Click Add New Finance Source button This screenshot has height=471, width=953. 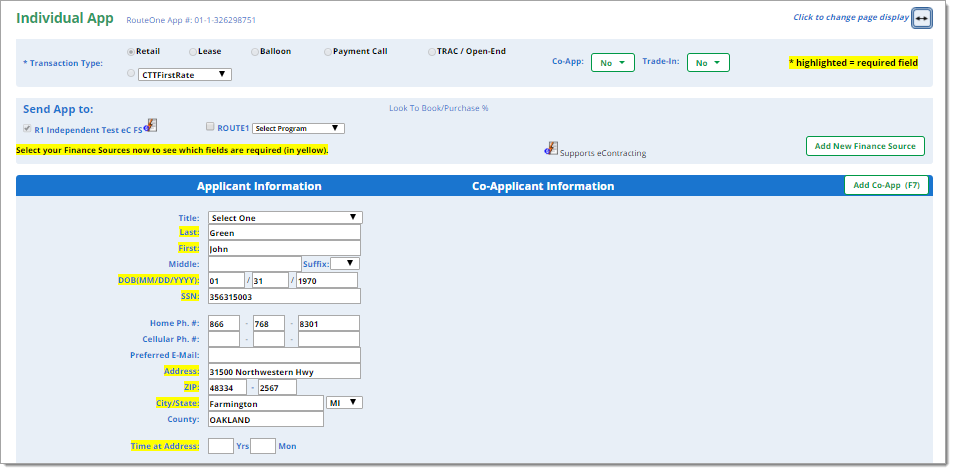tap(865, 146)
